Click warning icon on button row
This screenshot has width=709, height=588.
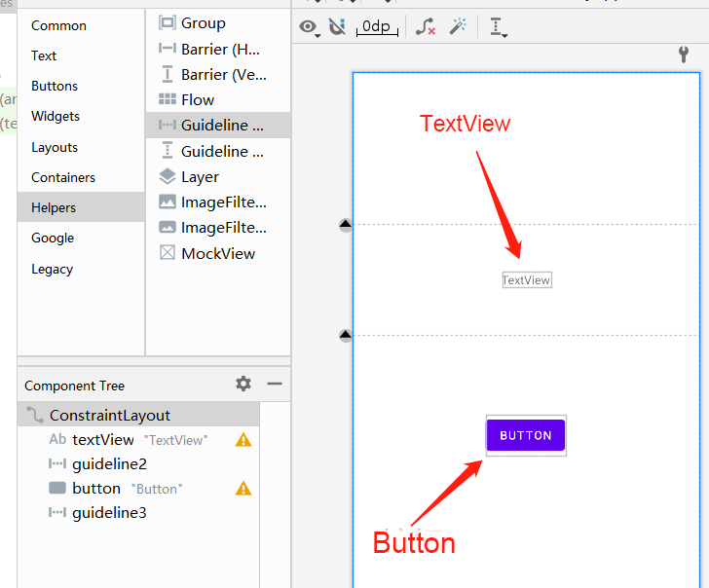pos(243,489)
